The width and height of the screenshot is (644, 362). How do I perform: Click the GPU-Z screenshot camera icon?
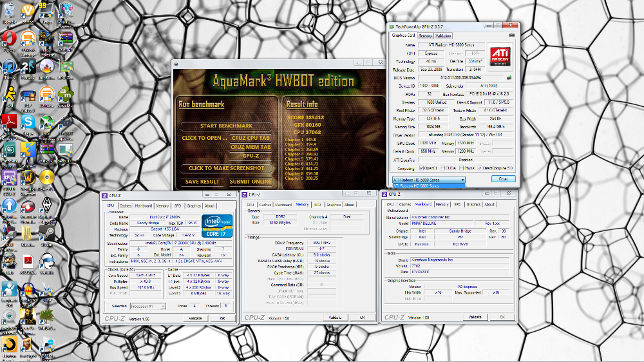point(511,35)
